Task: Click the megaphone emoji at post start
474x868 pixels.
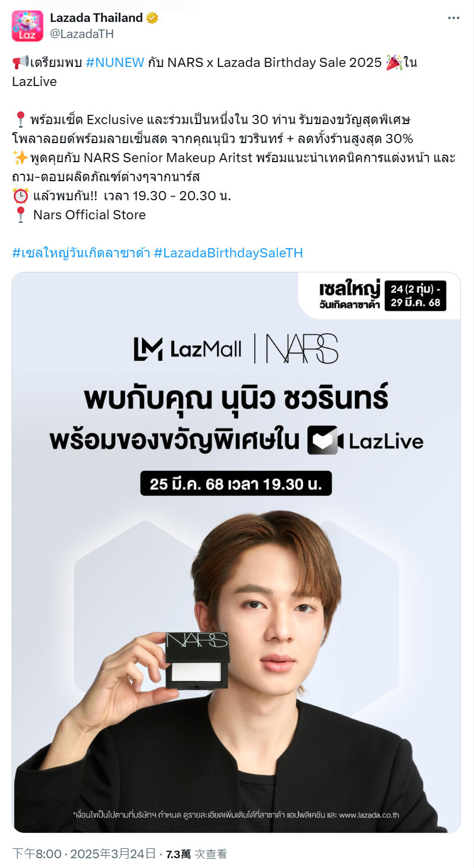Action: pos(21,62)
